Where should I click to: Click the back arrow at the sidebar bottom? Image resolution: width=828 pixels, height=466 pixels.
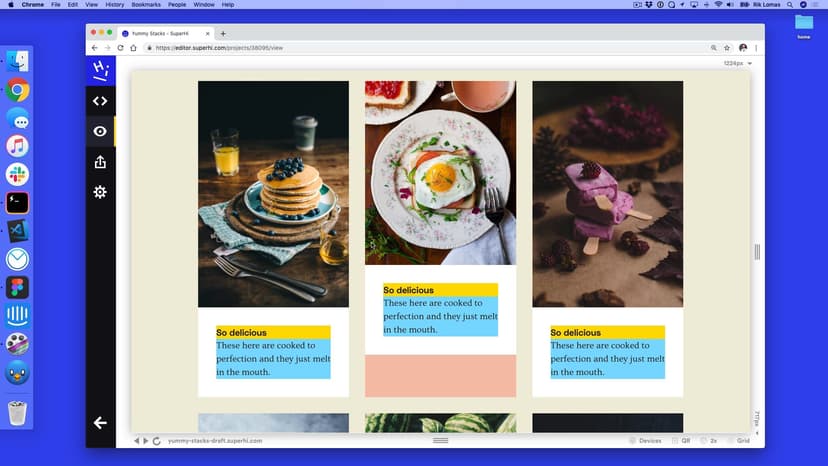tap(100, 423)
